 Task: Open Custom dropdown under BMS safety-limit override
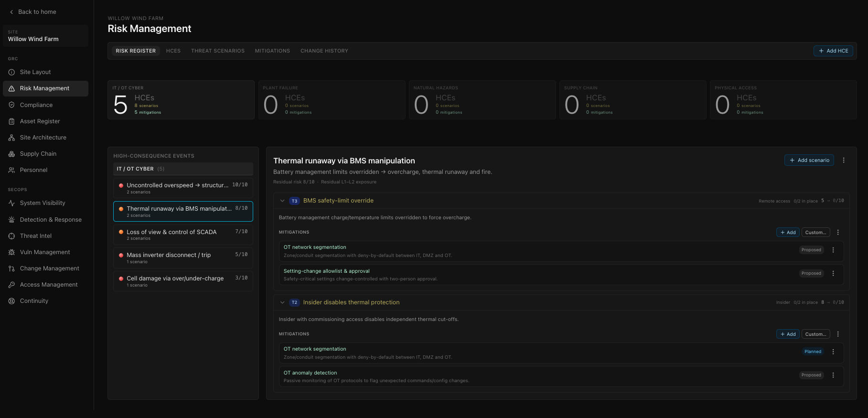pyautogui.click(x=815, y=233)
